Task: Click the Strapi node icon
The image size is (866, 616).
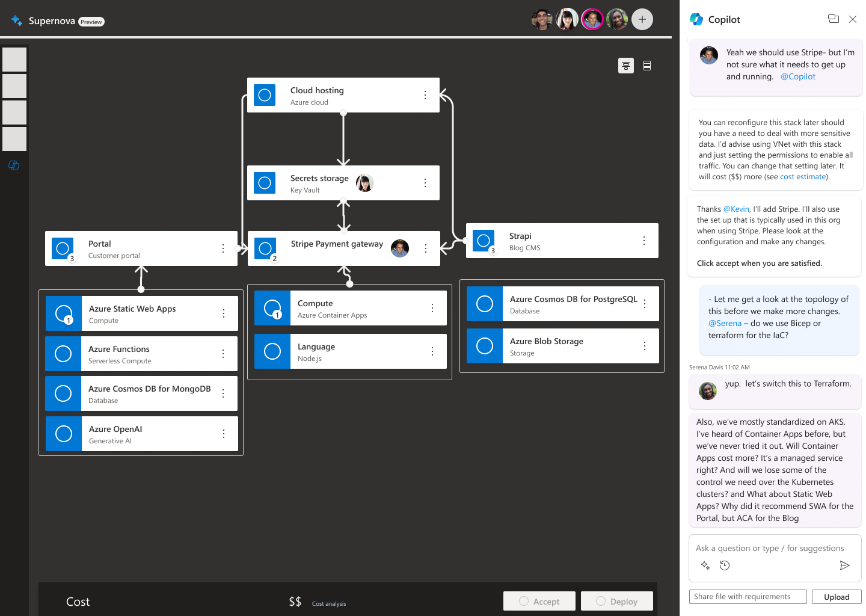Action: tap(484, 241)
